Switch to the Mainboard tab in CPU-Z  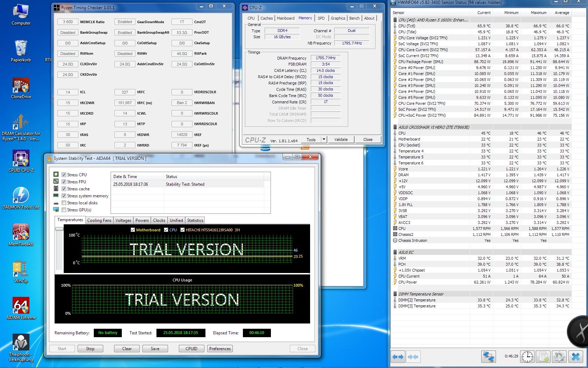[x=286, y=18]
